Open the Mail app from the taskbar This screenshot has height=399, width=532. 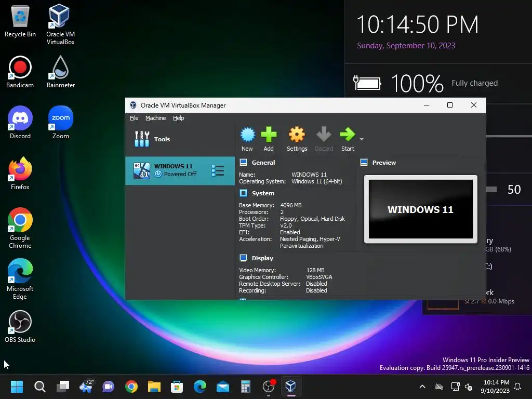coord(223,387)
